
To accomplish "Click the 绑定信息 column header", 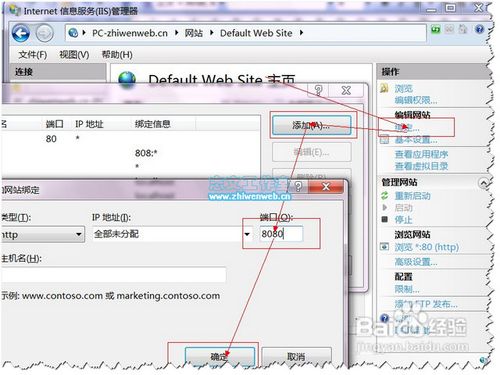I will pyautogui.click(x=152, y=124).
